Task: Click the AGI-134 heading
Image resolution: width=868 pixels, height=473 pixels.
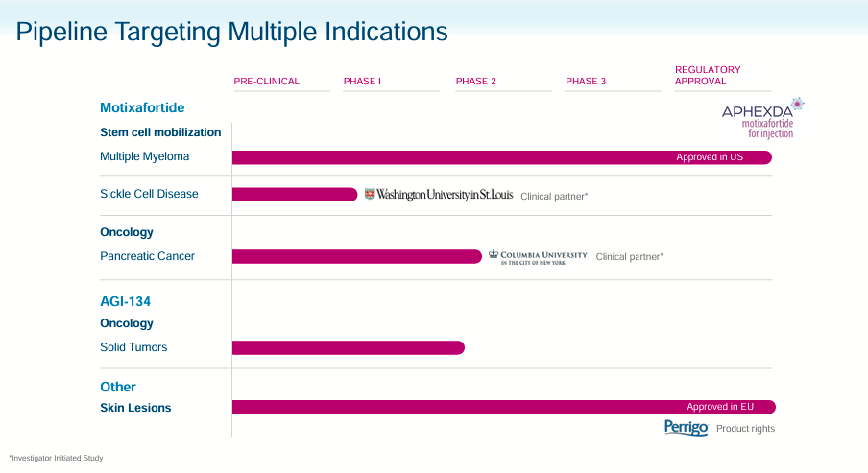Action: (126, 301)
